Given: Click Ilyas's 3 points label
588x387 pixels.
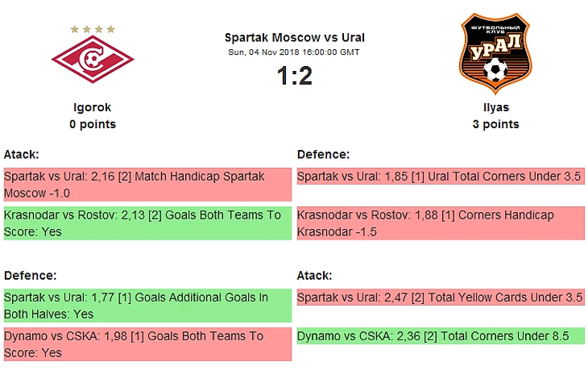Looking at the screenshot, I should tap(495, 124).
